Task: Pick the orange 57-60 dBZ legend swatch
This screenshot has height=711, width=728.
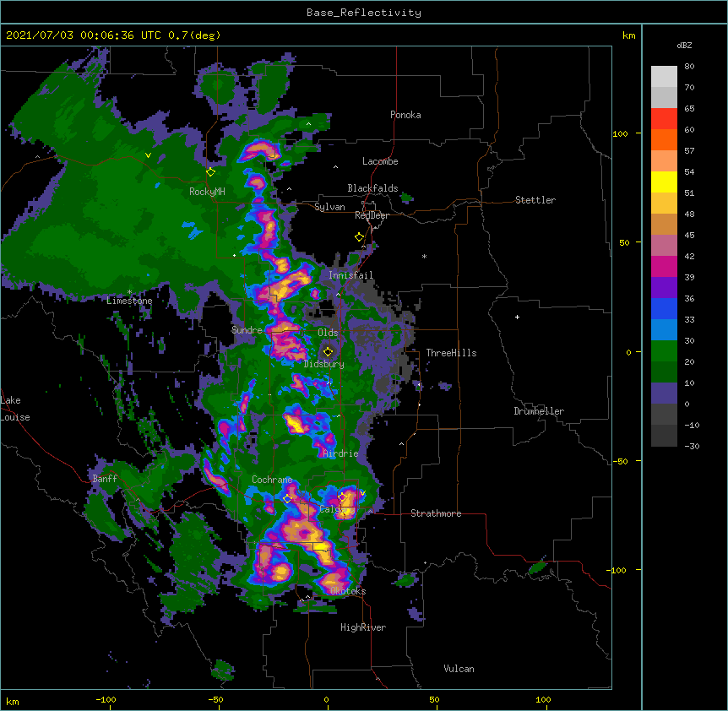Action: pyautogui.click(x=664, y=140)
